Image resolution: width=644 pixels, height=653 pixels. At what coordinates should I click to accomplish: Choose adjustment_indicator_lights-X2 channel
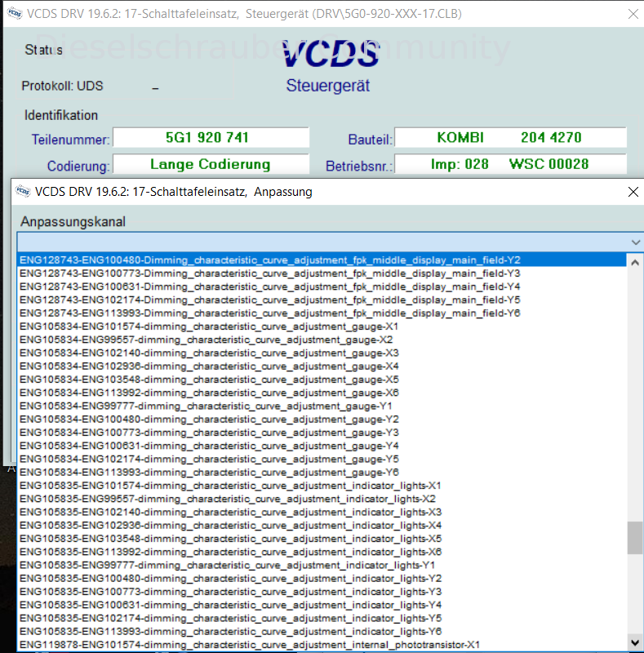pos(322,499)
